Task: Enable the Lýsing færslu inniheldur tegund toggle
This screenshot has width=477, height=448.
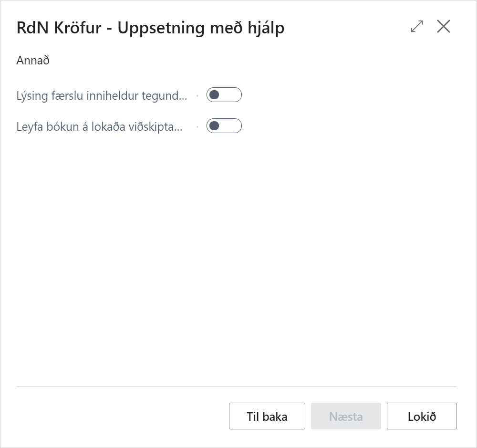Action: point(224,95)
